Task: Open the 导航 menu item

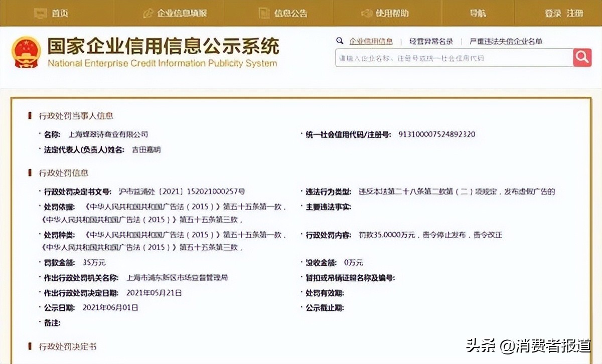Action: click(478, 14)
